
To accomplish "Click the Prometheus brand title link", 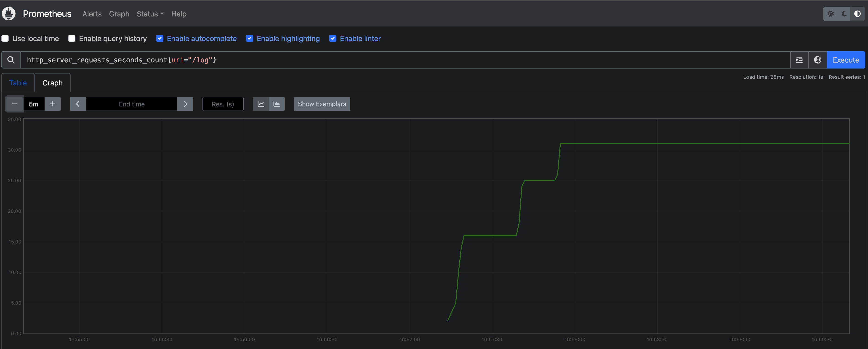I will 47,14.
